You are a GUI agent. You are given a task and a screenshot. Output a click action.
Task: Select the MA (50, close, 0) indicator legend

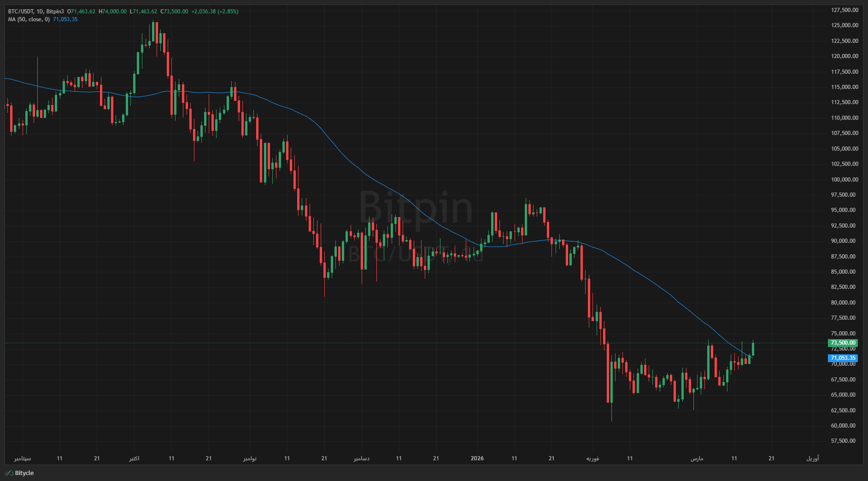[29, 19]
